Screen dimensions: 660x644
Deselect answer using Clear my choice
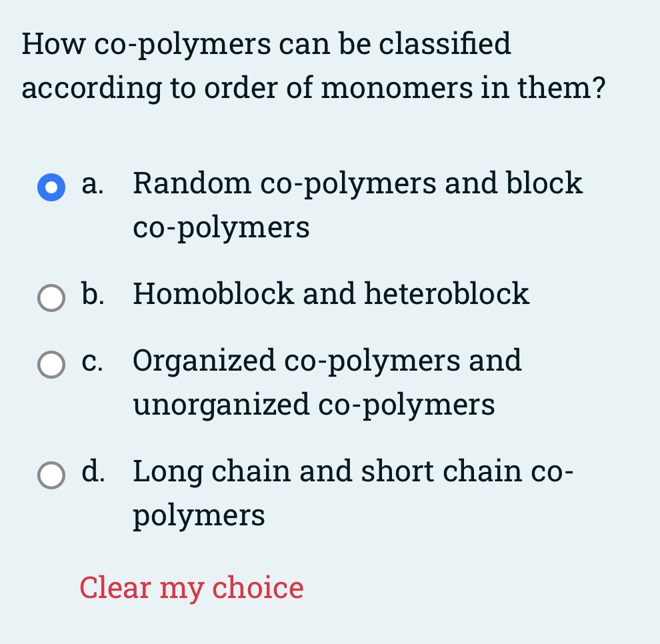[191, 588]
